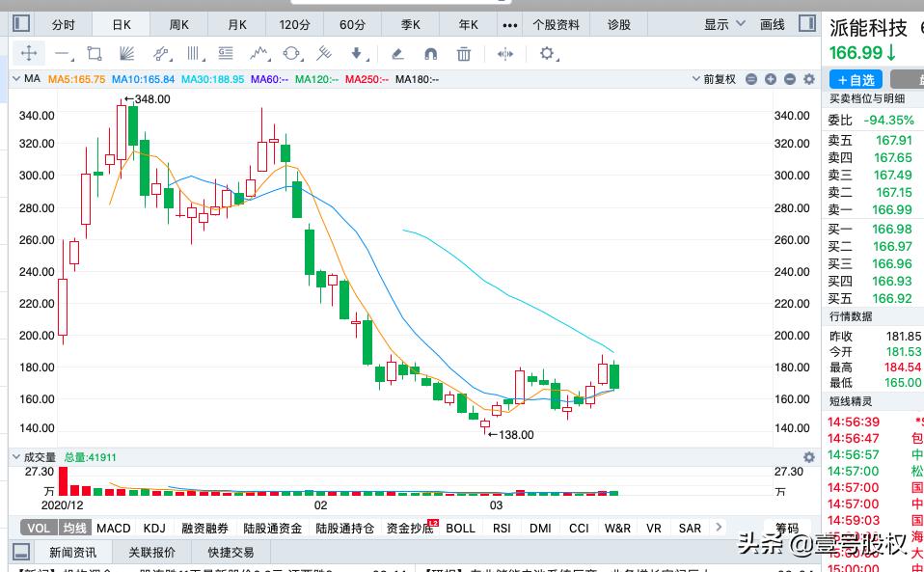This screenshot has height=572, width=924.
Task: Open the MACD indicator tab
Action: coord(113,528)
